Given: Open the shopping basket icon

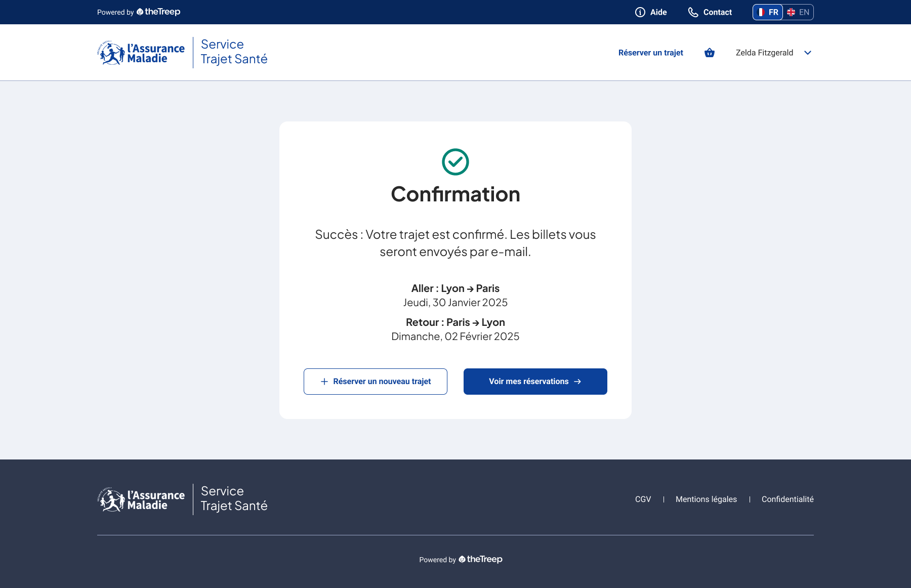Looking at the screenshot, I should pyautogui.click(x=710, y=53).
